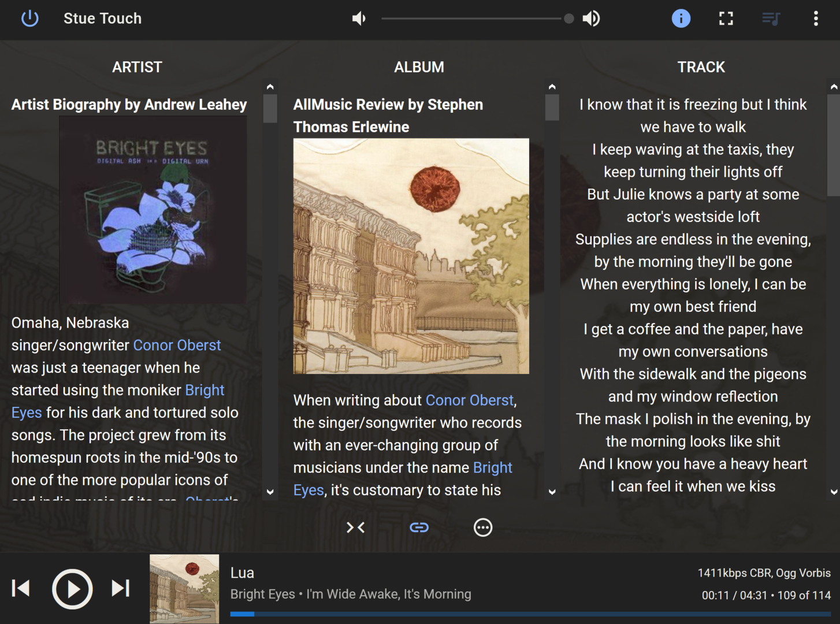The width and height of the screenshot is (840, 624).
Task: Click the down arrow of the track lyrics scrollbar
Action: [834, 492]
